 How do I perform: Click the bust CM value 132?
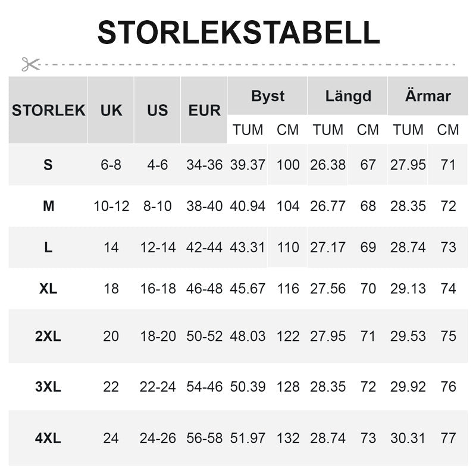pos(288,439)
